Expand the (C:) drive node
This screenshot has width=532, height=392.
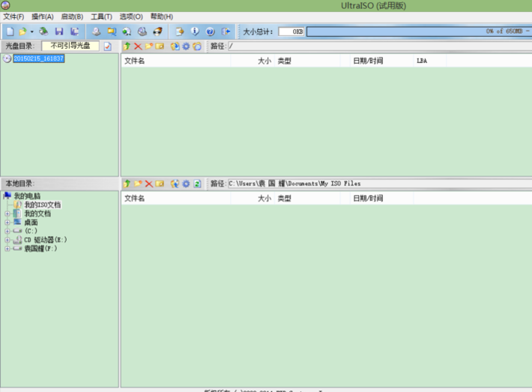pos(7,231)
